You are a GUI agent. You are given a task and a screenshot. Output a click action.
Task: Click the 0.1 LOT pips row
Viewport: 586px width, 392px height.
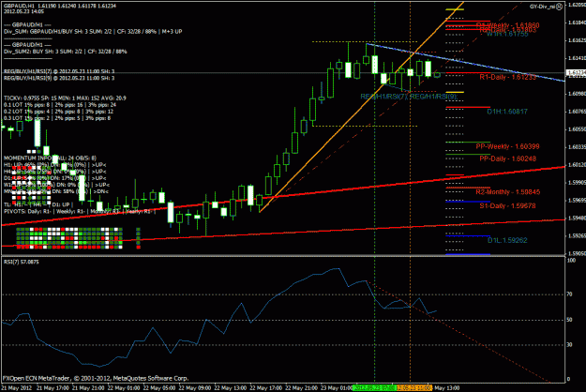click(60, 105)
